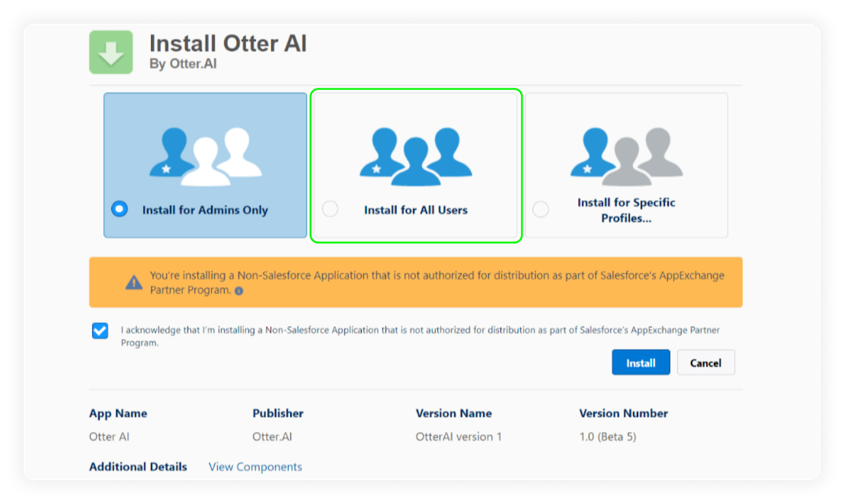This screenshot has height=504, width=844.
Task: Click the Install for Specific Profiles... label
Action: 626,210
